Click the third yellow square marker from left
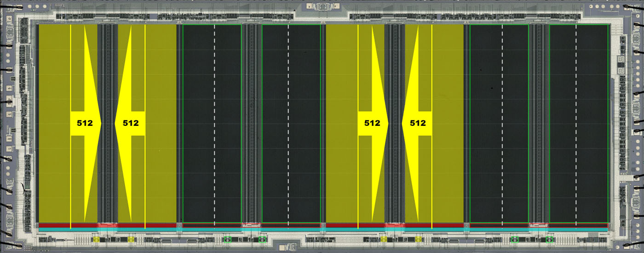Image resolution: width=644 pixels, height=253 pixels. click(384, 239)
